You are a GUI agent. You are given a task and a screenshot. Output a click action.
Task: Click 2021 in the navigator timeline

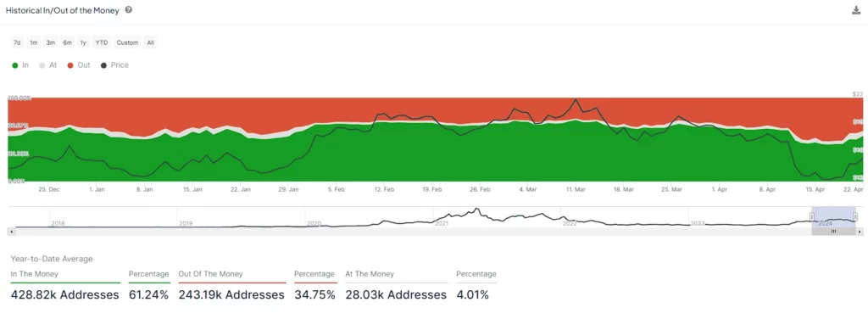441,224
